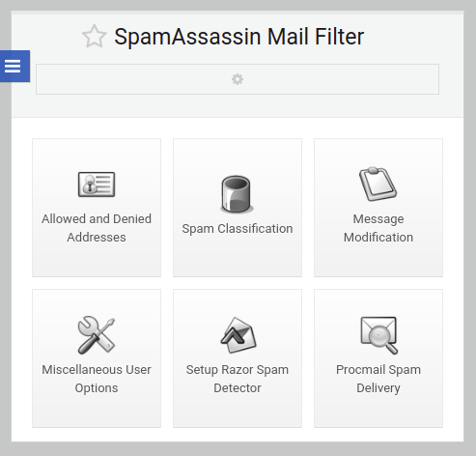Favorite the module with the star icon
Image resolution: width=476 pixels, height=456 pixels.
click(x=94, y=37)
